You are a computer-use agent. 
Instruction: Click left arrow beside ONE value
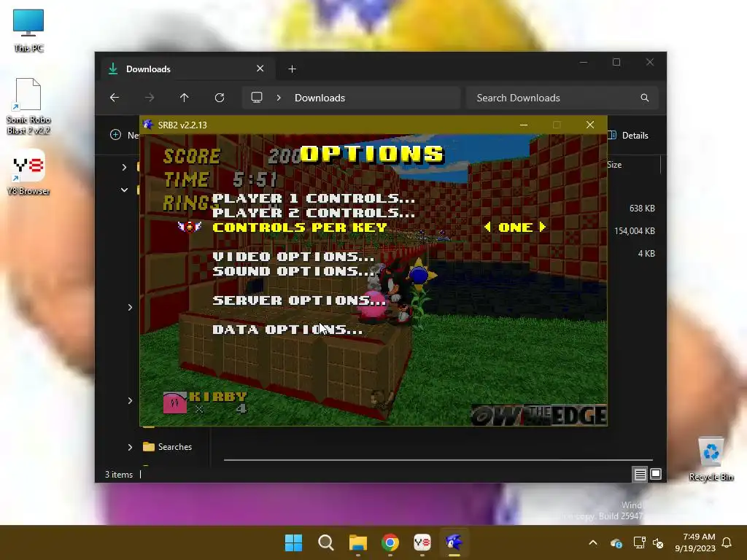[487, 227]
